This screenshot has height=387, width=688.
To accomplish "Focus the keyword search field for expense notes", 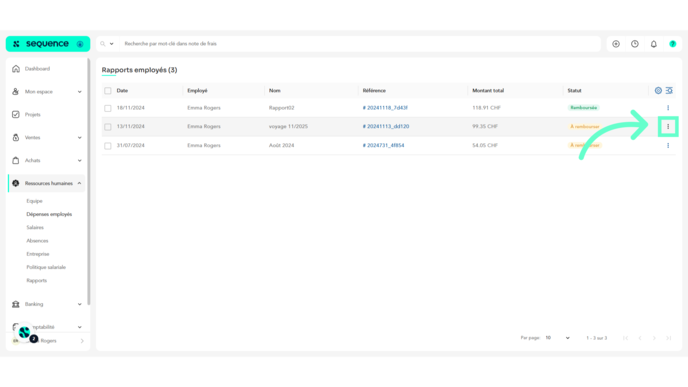I will coord(360,44).
